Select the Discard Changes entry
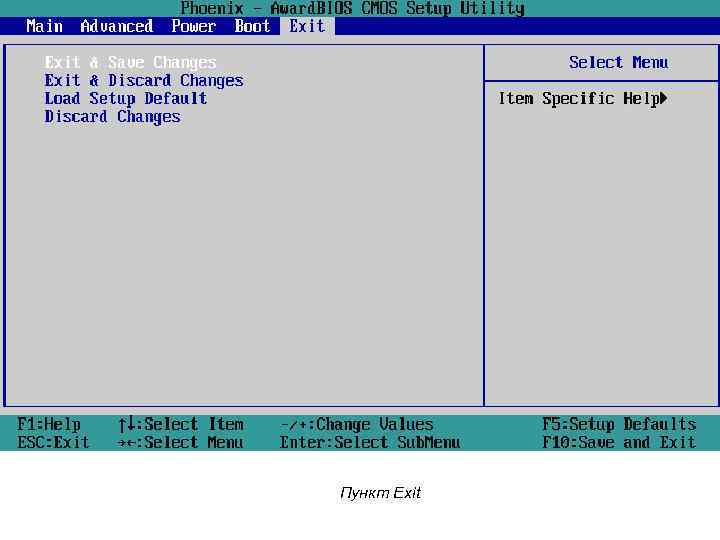720x540 pixels. coord(112,117)
